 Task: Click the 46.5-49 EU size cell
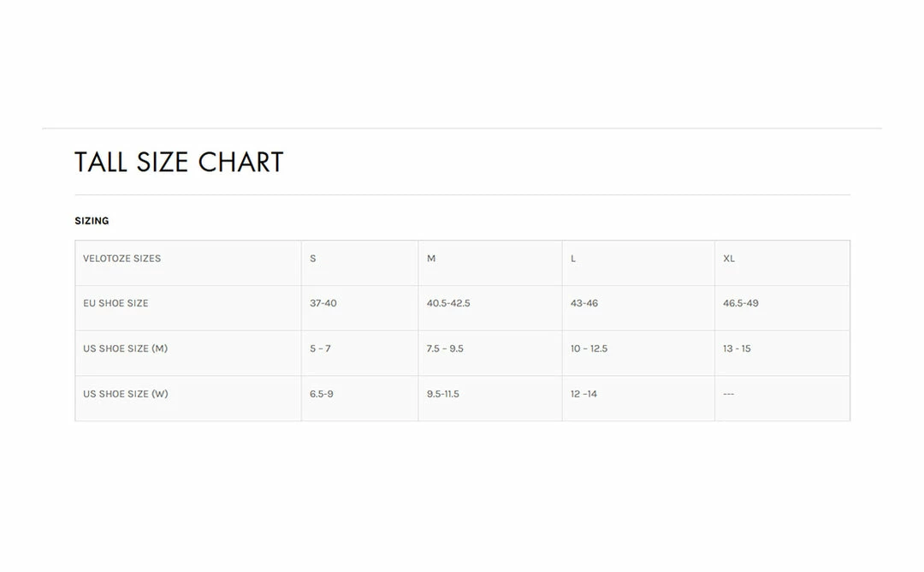click(x=741, y=303)
